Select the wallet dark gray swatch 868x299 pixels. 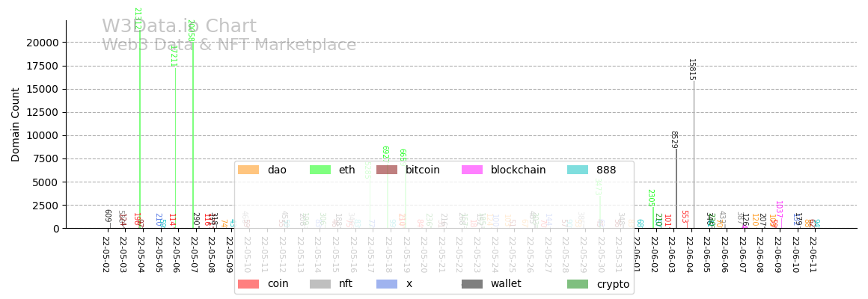(472, 284)
